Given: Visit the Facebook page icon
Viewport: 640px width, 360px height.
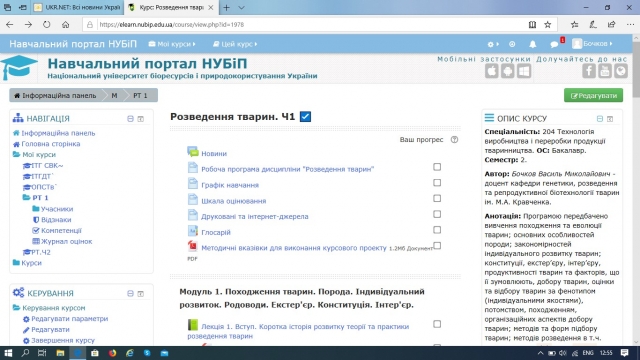Looking at the screenshot, I should point(589,71).
